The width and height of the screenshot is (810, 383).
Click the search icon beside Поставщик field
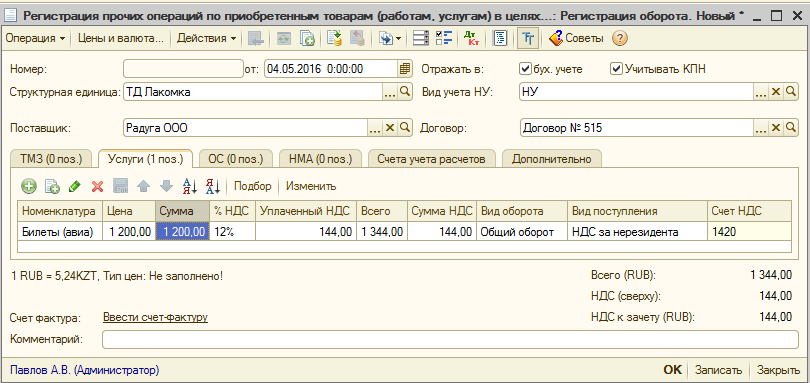tap(405, 127)
